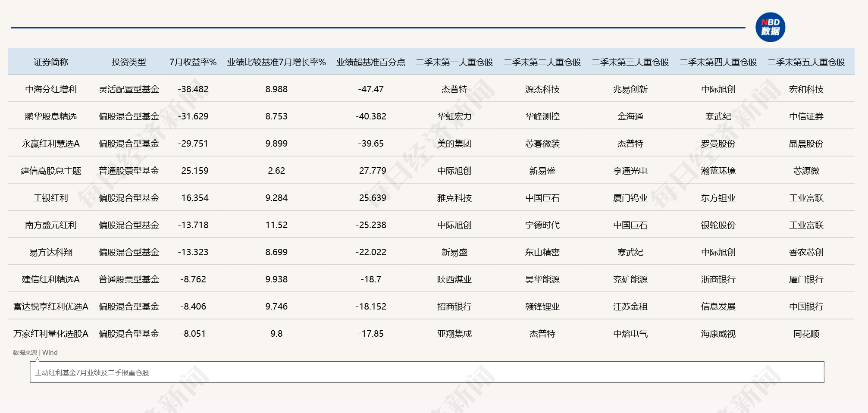Click caption box 主动红利基金7月业绩及二季报重仓股

pos(427,372)
